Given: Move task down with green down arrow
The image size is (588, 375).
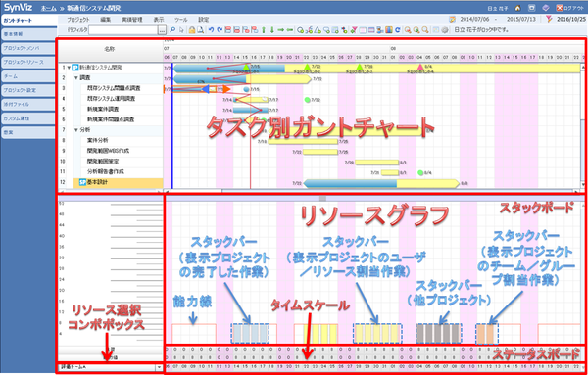Looking at the screenshot, I should point(272,30).
